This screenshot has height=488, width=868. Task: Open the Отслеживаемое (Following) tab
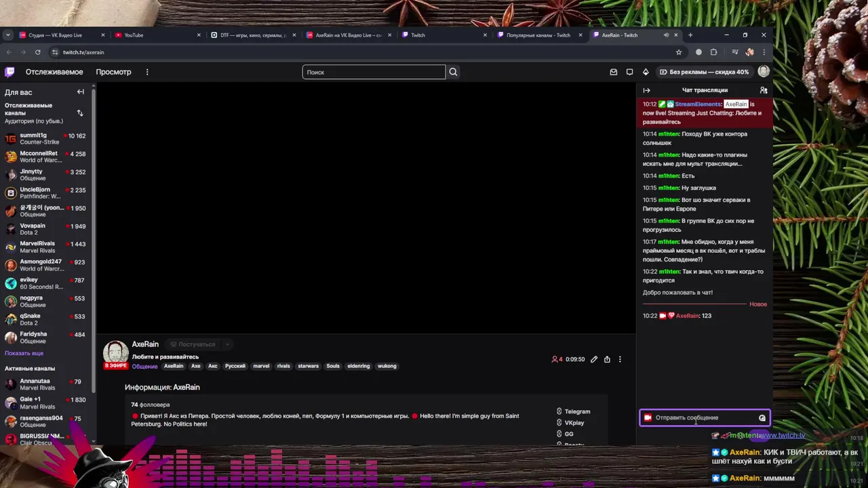pyautogui.click(x=54, y=72)
